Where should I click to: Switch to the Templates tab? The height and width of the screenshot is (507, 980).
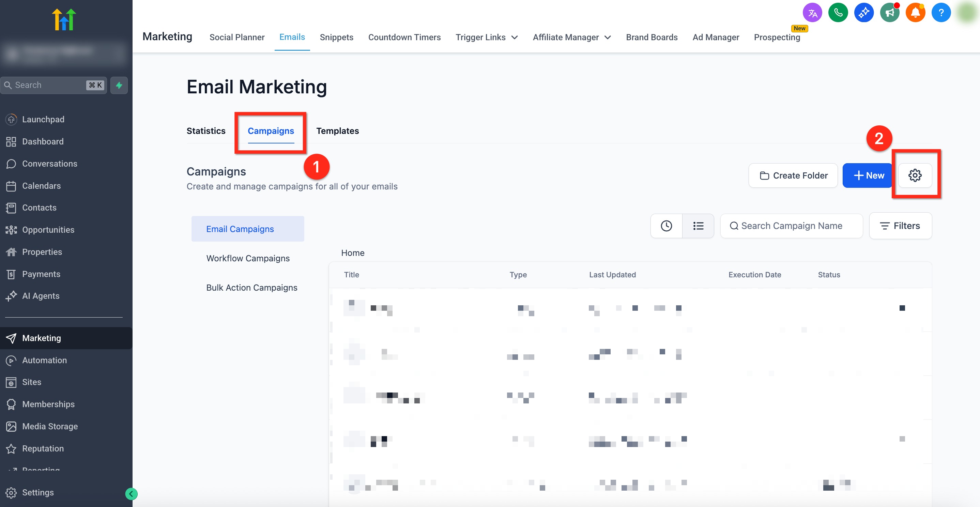(x=337, y=131)
